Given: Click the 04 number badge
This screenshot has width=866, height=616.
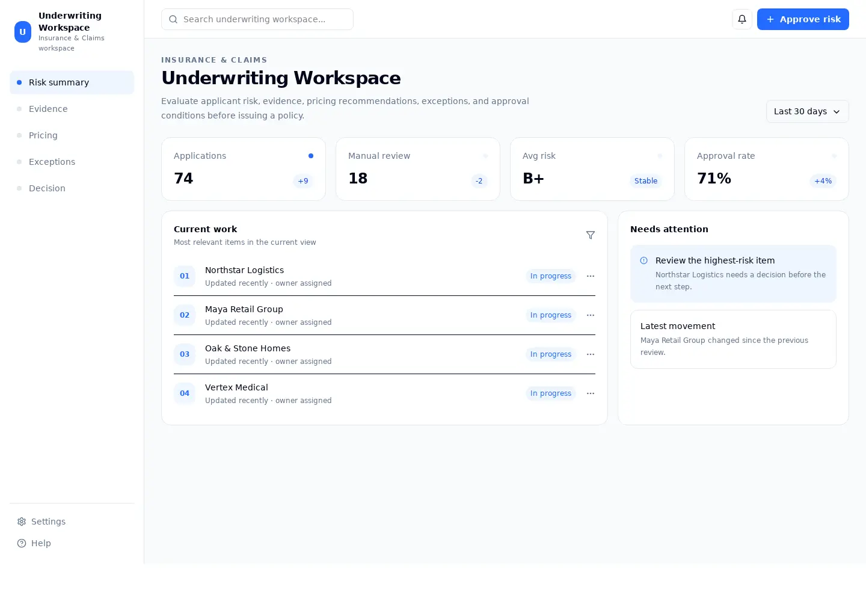Looking at the screenshot, I should coord(185,393).
